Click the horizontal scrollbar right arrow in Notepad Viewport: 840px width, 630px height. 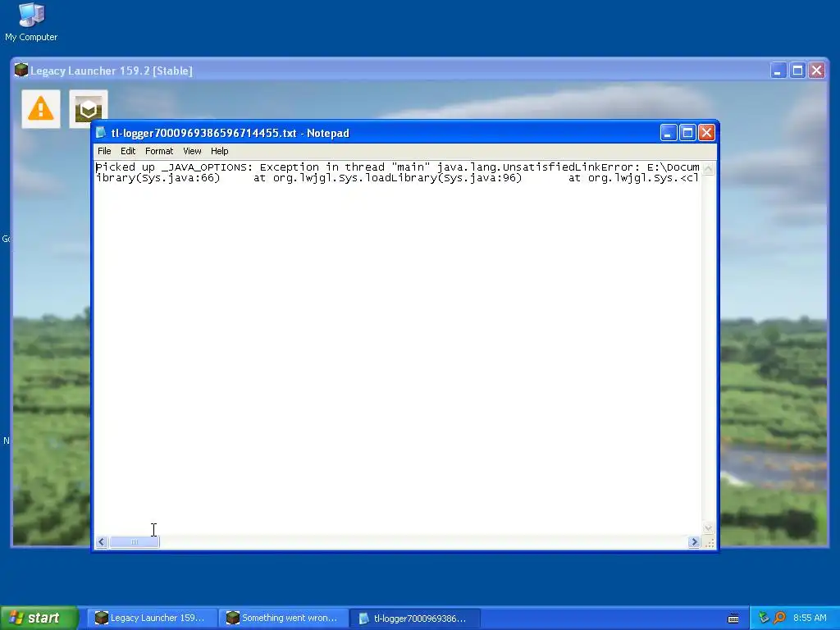click(694, 542)
